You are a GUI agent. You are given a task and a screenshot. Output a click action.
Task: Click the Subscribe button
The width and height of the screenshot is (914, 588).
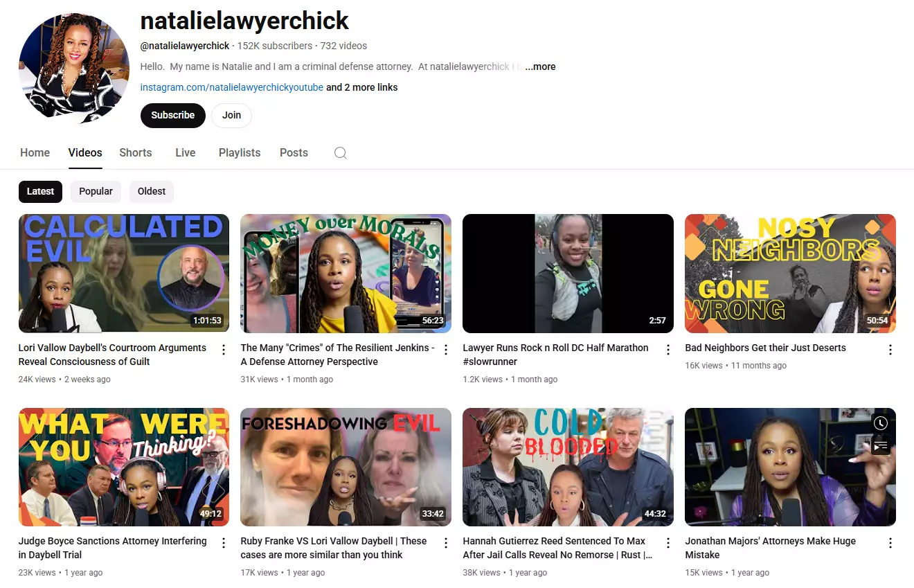pos(173,115)
